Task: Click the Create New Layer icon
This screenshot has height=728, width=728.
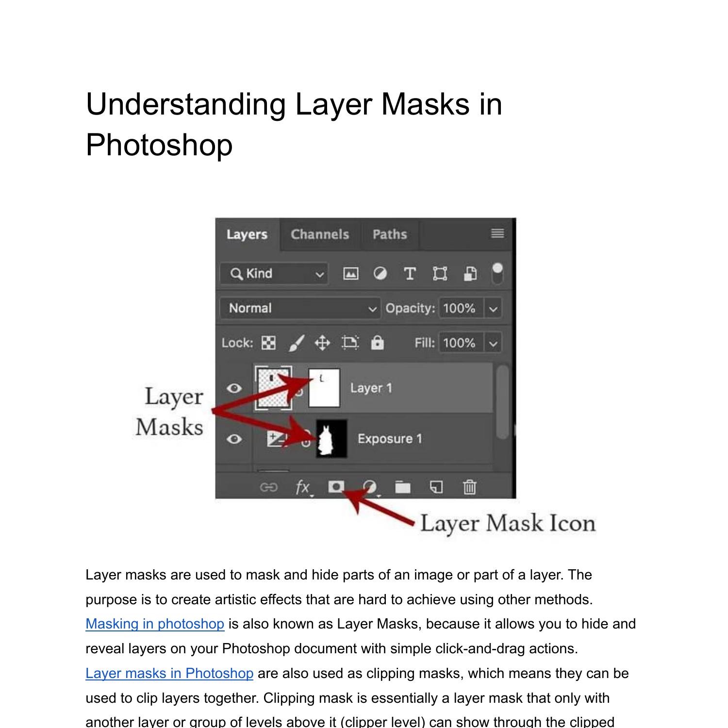Action: [435, 487]
